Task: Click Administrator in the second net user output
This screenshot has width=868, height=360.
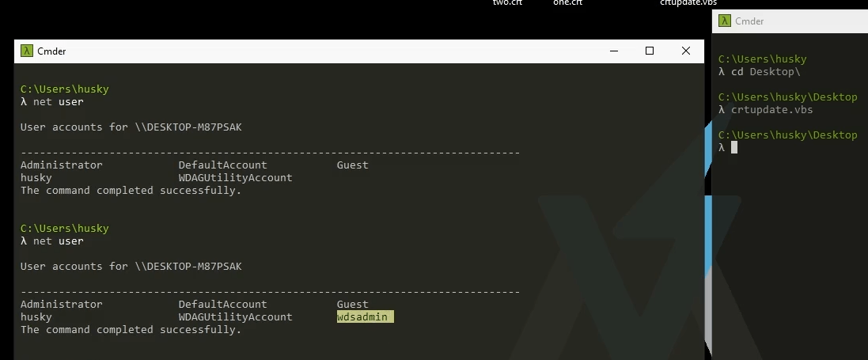Action: click(x=61, y=305)
